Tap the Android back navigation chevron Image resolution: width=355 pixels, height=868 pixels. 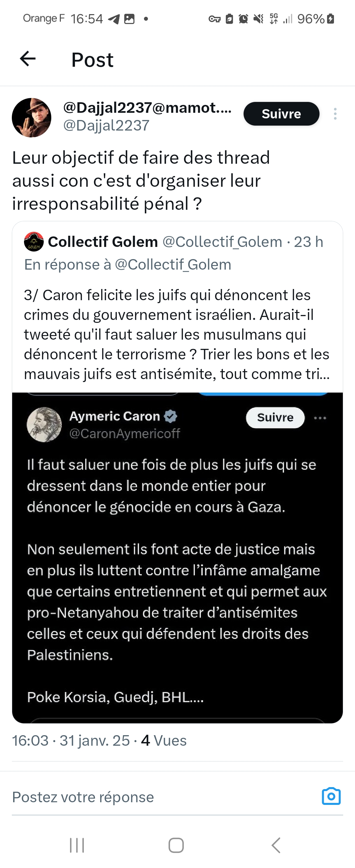[x=276, y=845]
